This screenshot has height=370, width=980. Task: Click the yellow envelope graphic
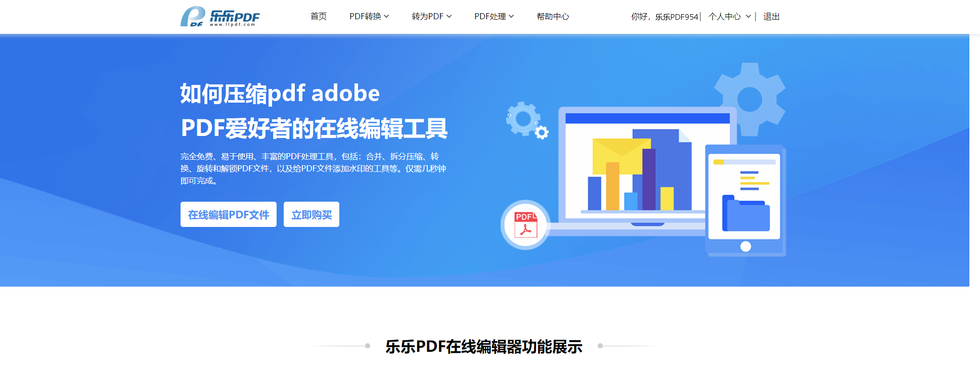(621, 156)
